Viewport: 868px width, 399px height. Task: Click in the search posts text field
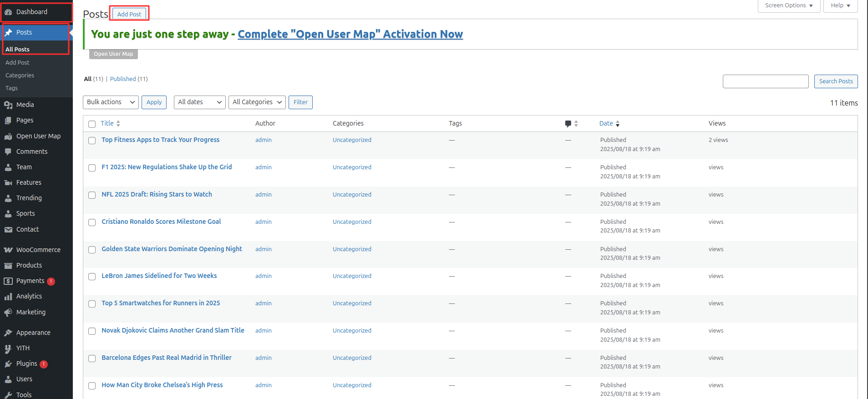(x=765, y=81)
